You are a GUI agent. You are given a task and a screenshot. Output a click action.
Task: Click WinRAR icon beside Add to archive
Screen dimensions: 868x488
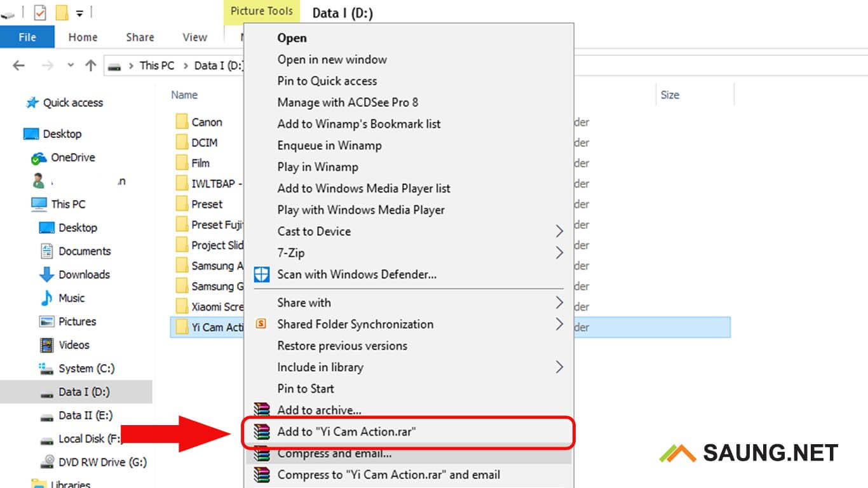pyautogui.click(x=261, y=410)
